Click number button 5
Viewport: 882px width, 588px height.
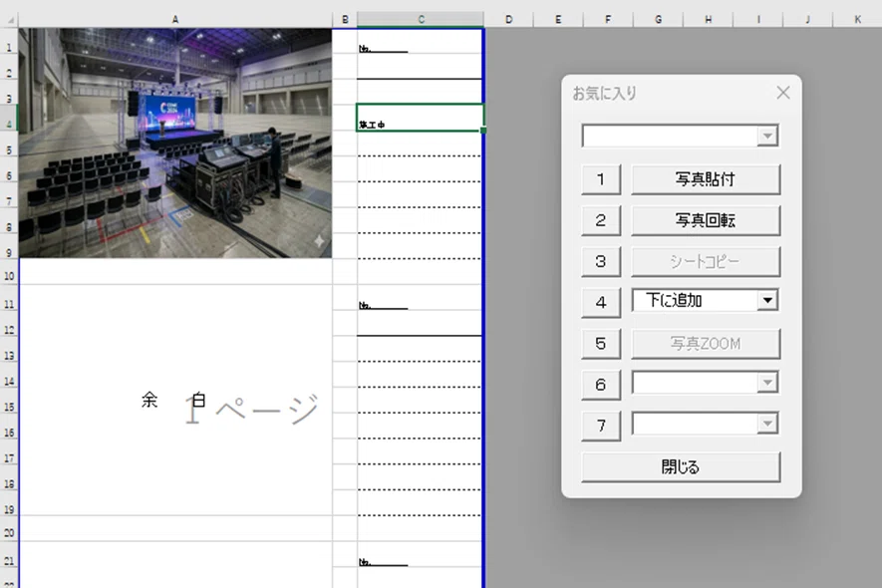point(601,344)
